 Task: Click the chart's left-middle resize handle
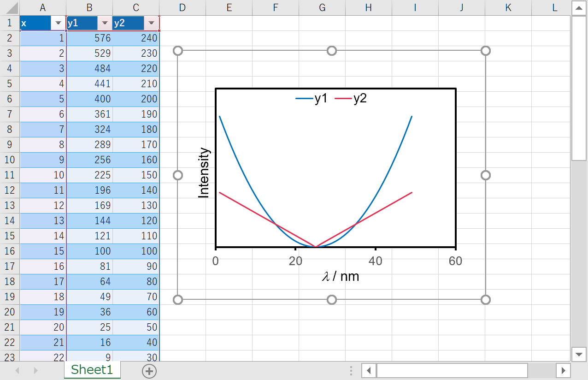tap(178, 175)
